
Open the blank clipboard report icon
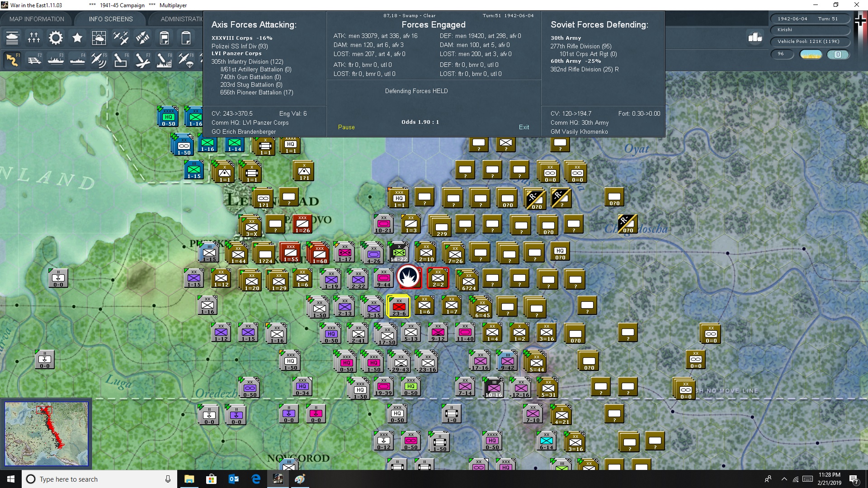tap(186, 38)
